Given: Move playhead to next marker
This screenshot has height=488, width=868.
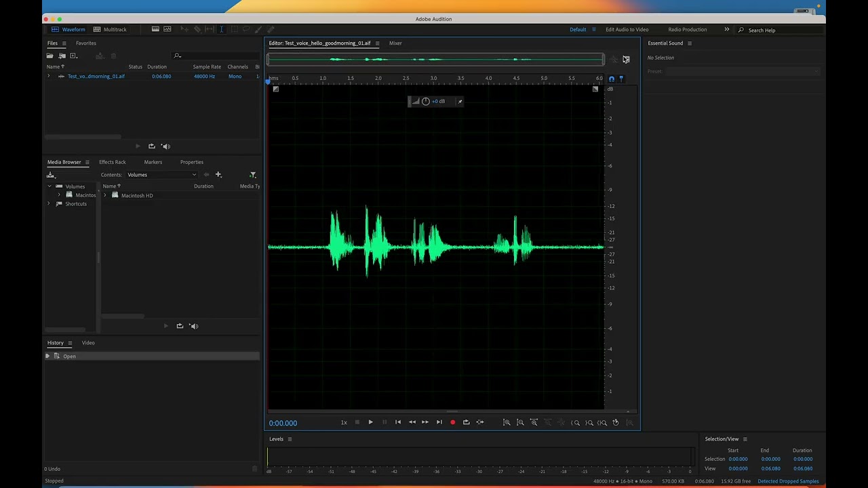Looking at the screenshot, I should coord(439,422).
